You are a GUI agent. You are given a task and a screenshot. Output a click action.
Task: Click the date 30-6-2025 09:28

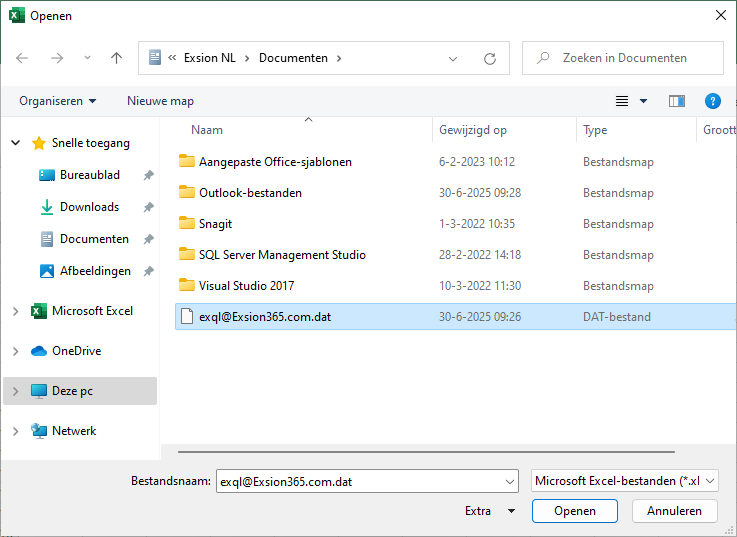click(480, 193)
